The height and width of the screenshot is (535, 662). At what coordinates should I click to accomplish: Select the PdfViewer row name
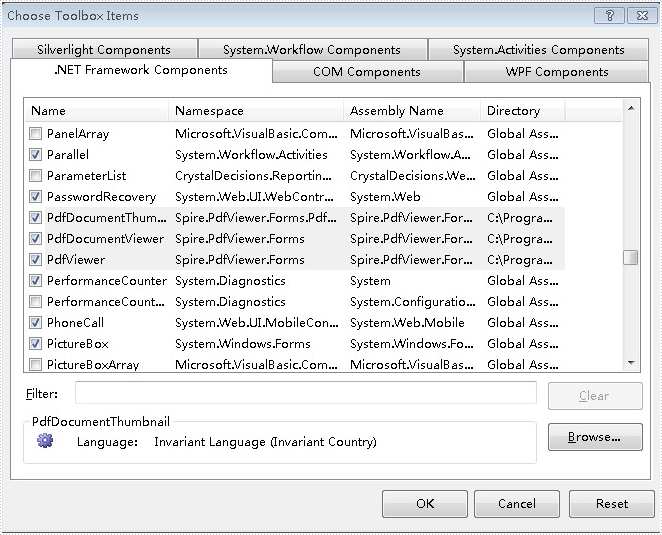point(76,260)
